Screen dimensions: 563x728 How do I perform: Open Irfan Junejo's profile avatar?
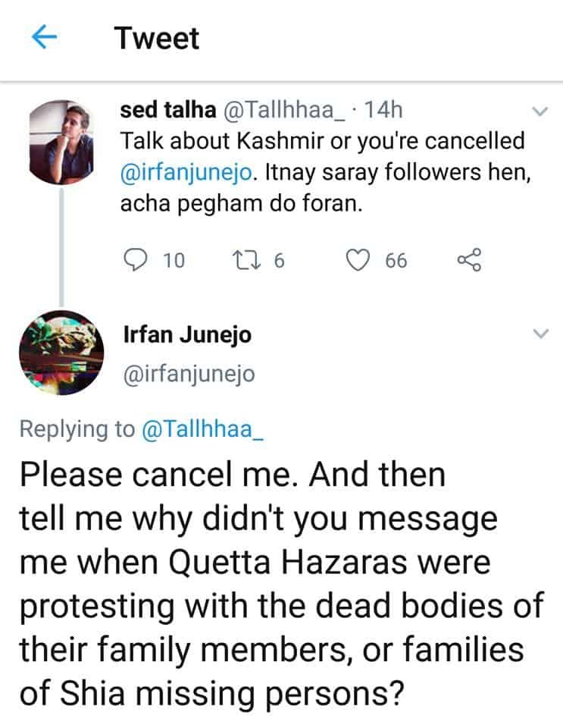coord(61,352)
